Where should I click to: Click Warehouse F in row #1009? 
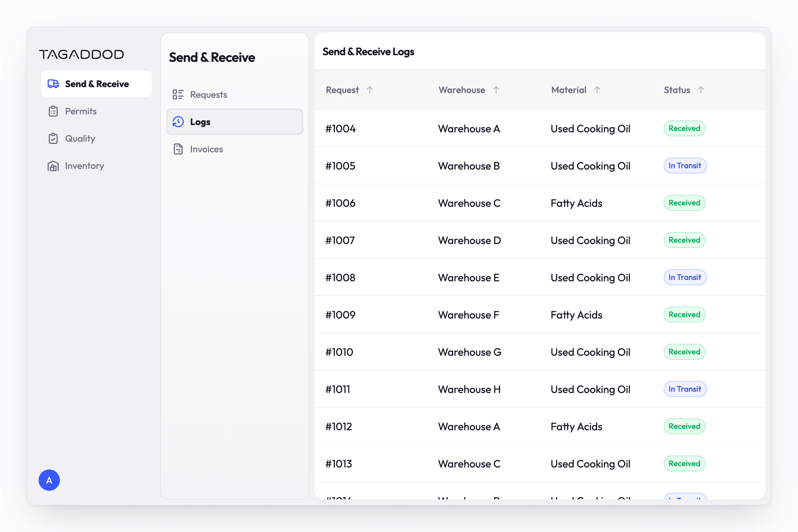tap(468, 315)
